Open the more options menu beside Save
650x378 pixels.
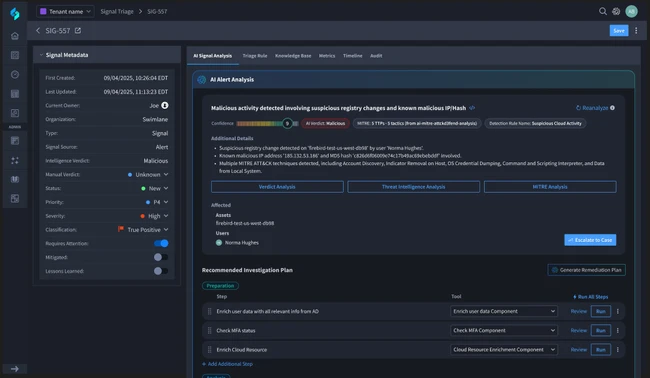coord(636,31)
